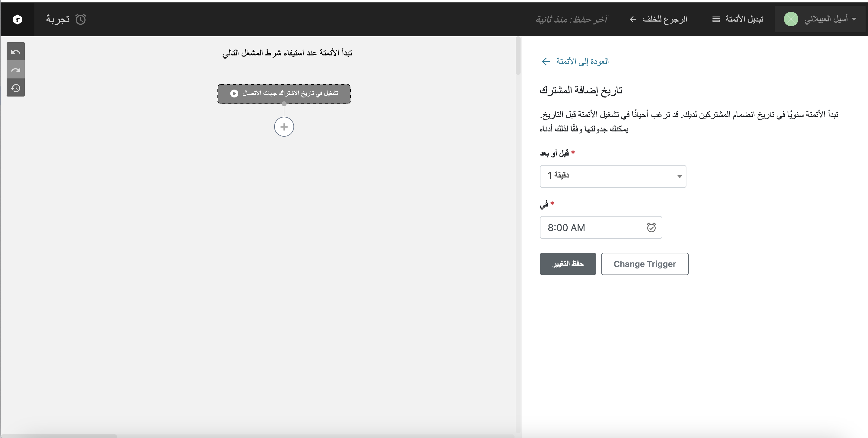Click the undo arrow icon
The width and height of the screenshot is (868, 438).
15,52
